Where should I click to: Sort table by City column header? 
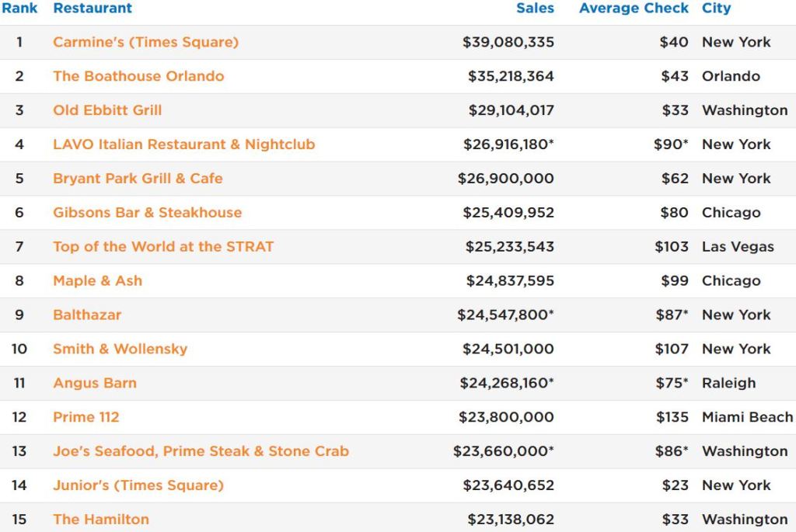[x=716, y=8]
